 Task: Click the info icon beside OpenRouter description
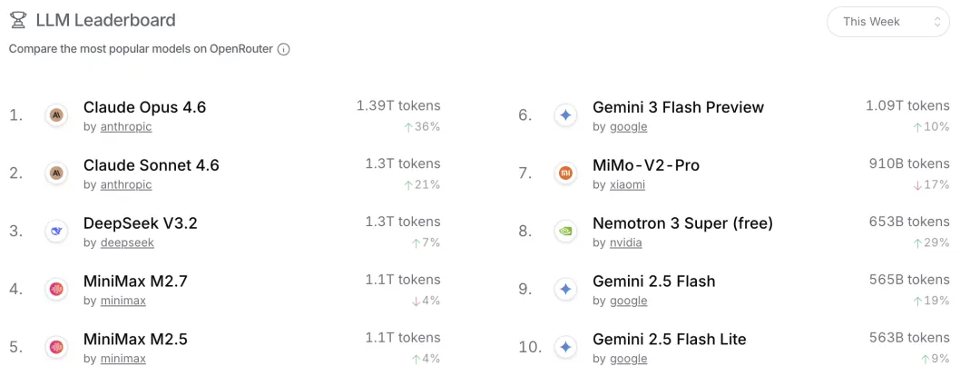coord(283,49)
